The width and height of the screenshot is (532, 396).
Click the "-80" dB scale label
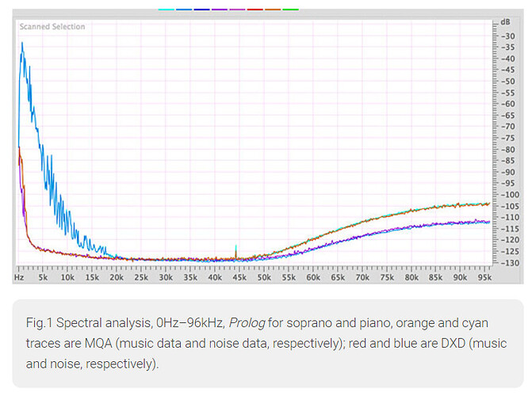tap(508, 150)
